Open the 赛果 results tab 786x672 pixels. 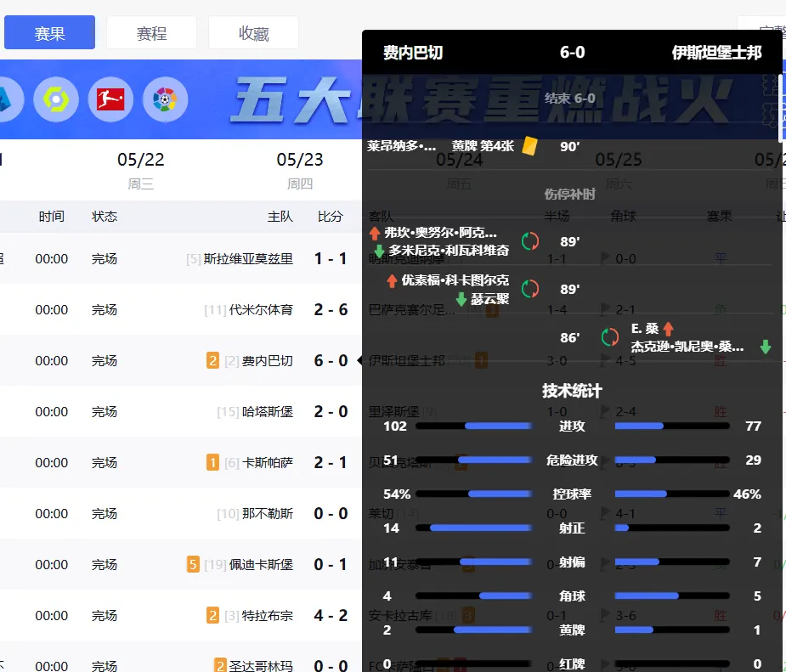pos(49,32)
